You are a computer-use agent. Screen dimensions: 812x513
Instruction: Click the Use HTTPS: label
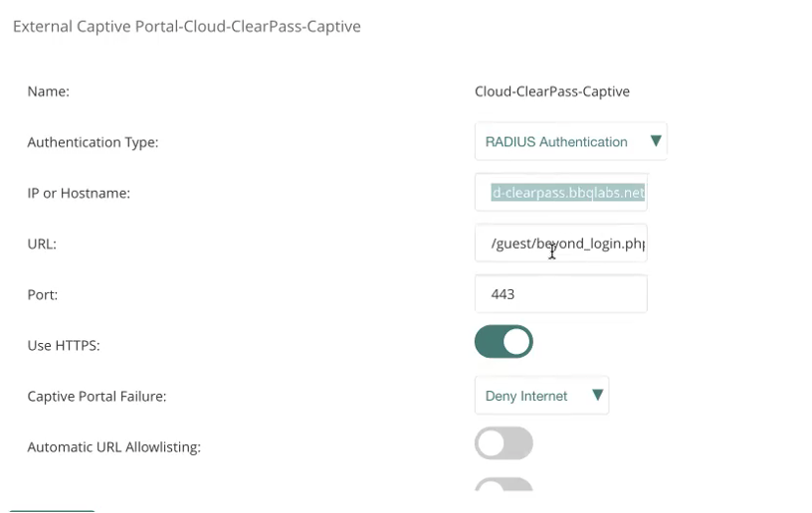click(64, 346)
